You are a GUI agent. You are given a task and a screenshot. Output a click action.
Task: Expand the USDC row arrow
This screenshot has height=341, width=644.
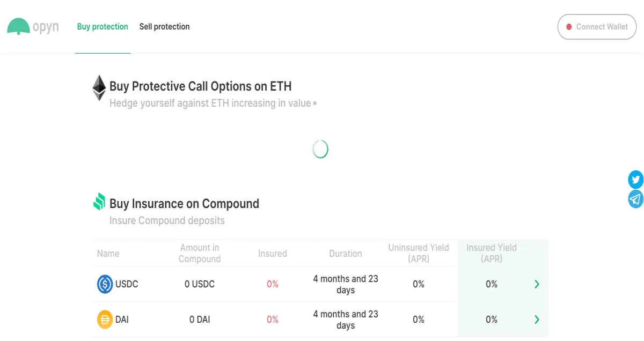click(x=537, y=284)
